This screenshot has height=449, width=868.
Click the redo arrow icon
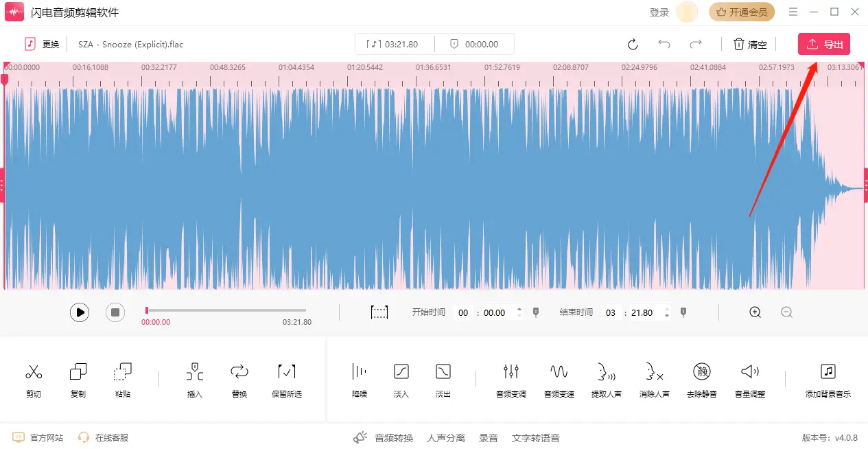pyautogui.click(x=696, y=44)
